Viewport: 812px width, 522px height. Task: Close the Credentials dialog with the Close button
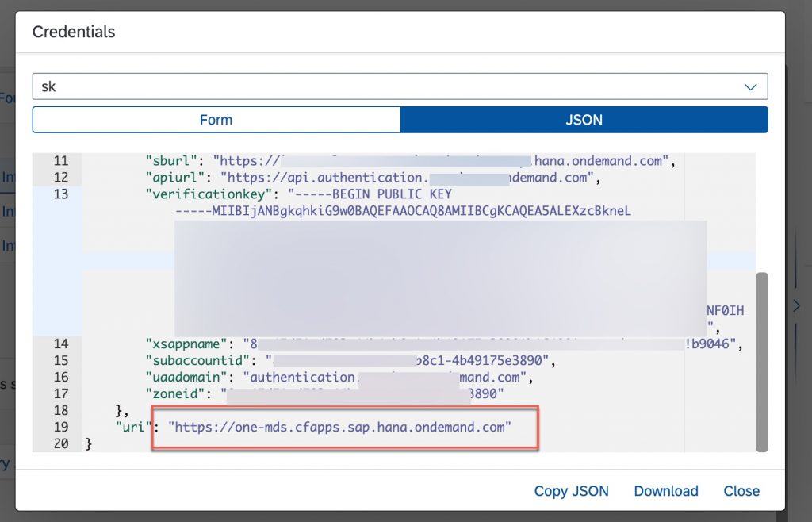point(741,491)
